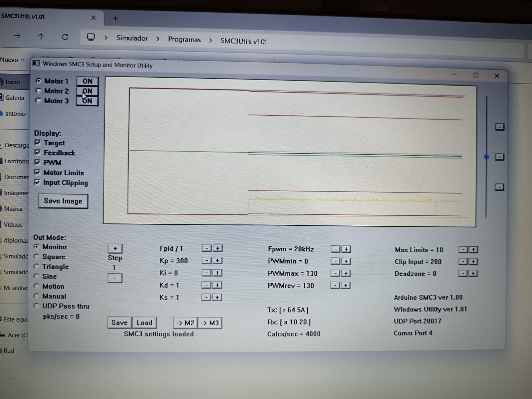The height and width of the screenshot is (399, 532).
Task: Toggle the Motor 2 ON button
Action: (x=87, y=91)
